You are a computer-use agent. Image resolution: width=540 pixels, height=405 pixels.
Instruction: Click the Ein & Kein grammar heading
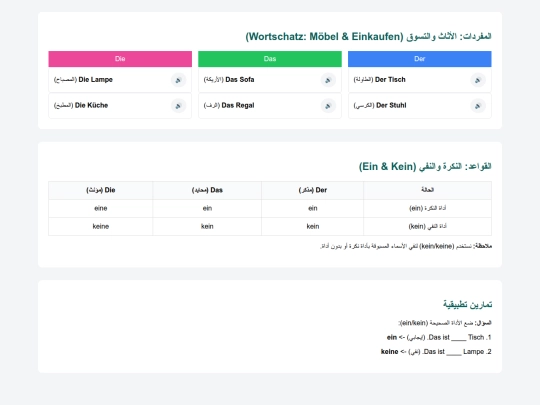pos(425,167)
